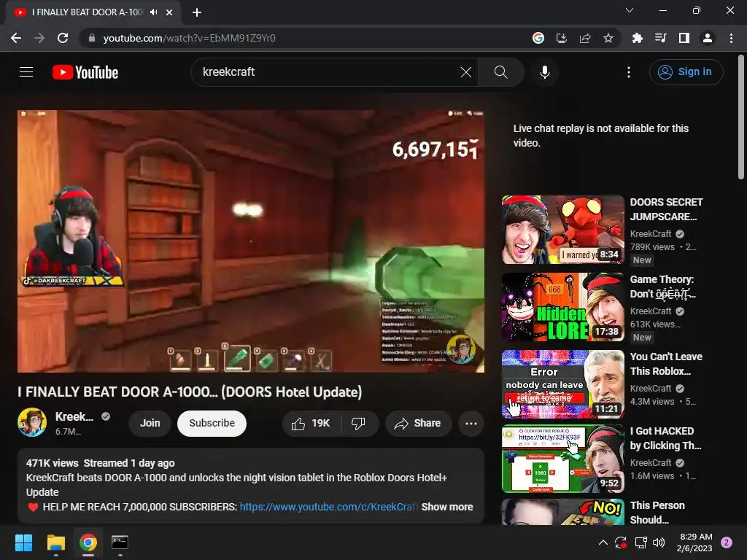Open This Person Should video title
Image resolution: width=747 pixels, height=560 pixels.
[657, 513]
